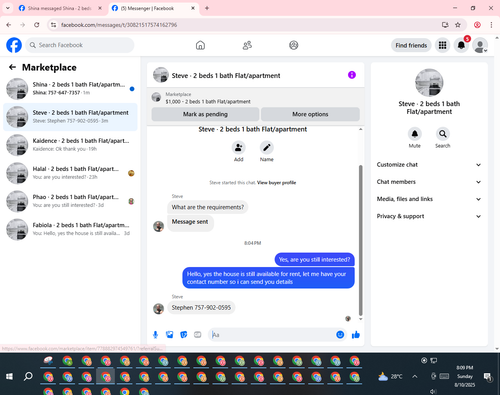Open Kaidence's Marketplace conversation

70,145
